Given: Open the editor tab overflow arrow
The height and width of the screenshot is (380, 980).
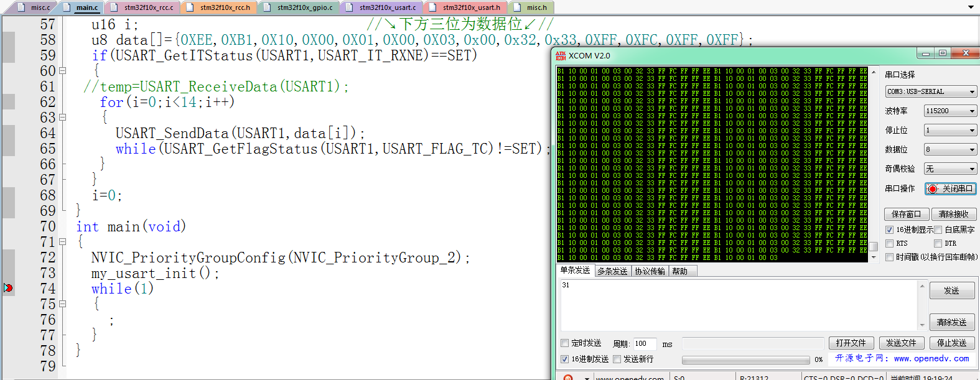Looking at the screenshot, I should pyautogui.click(x=971, y=7).
